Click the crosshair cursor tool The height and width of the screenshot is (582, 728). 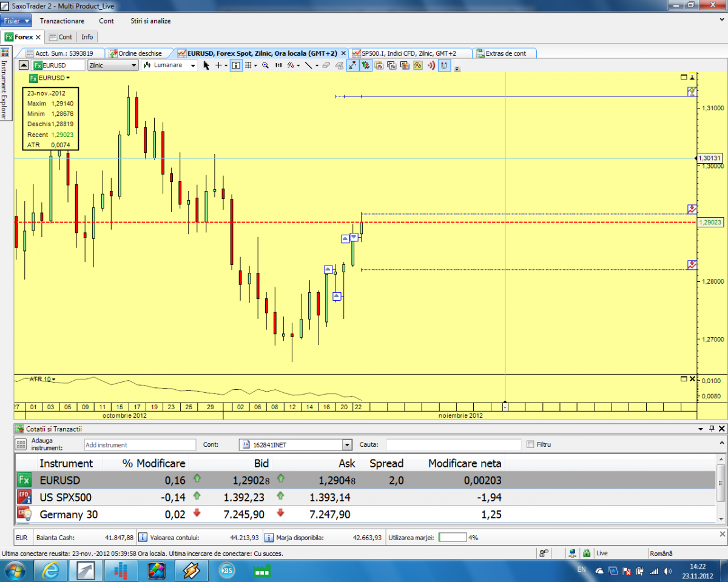(x=218, y=65)
